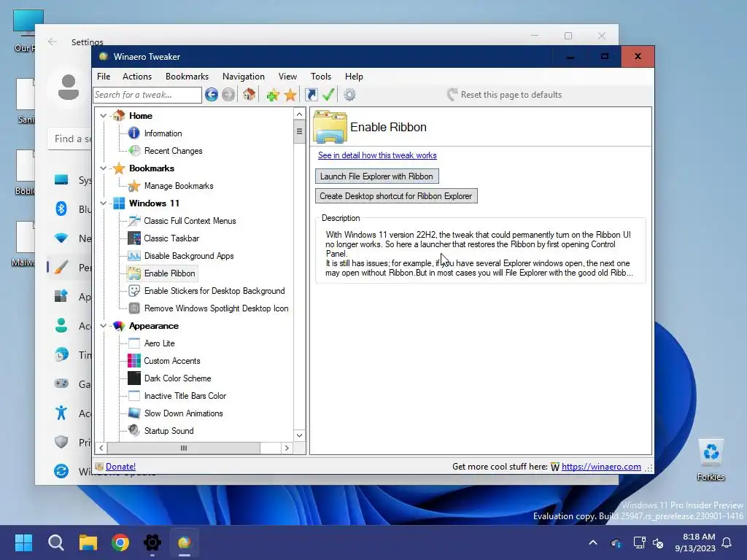Image resolution: width=747 pixels, height=560 pixels.
Task: Open Google Chrome from taskbar
Action: 120,542
